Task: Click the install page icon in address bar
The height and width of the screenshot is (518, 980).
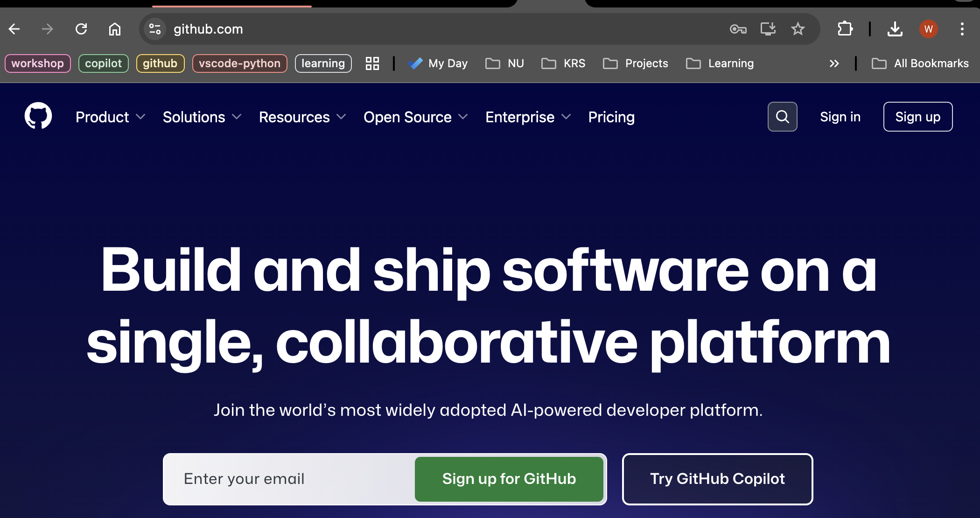Action: pyautogui.click(x=768, y=29)
